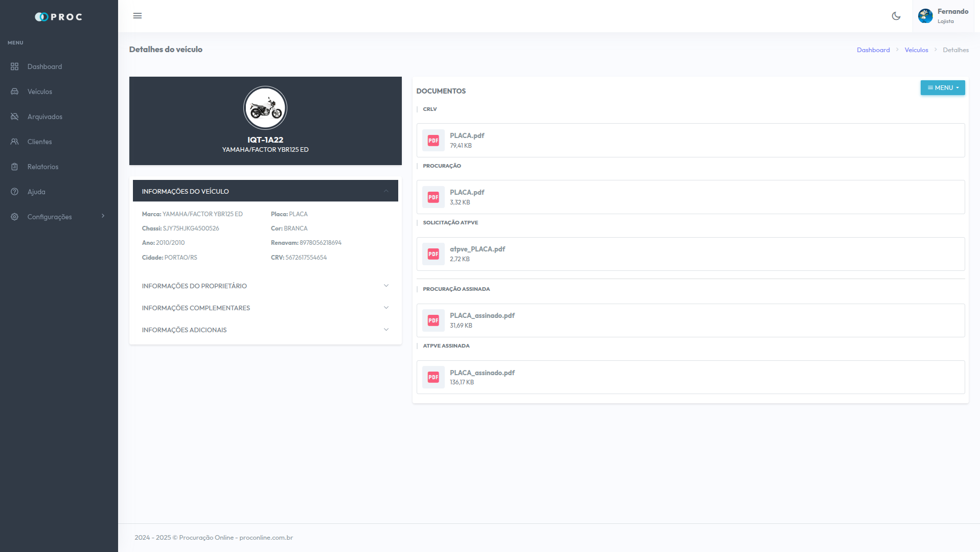
Task: Open Fernando's user profile avatar
Action: click(x=925, y=16)
